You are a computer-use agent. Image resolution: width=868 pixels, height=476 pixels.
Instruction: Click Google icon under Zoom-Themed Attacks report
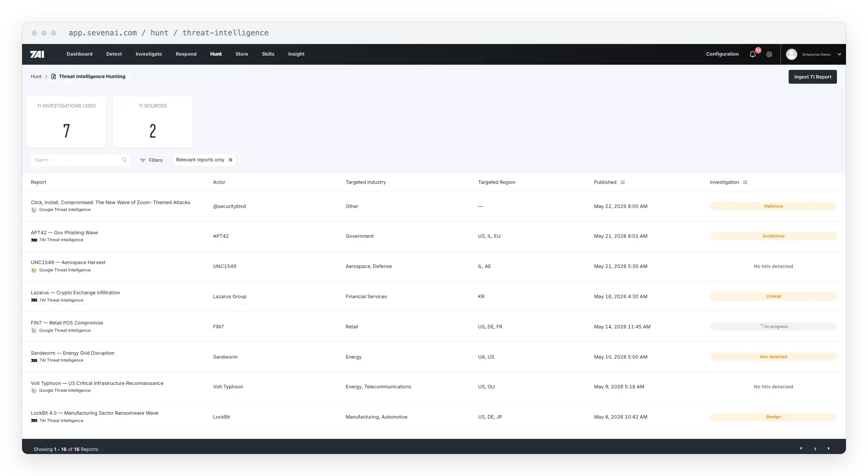click(x=34, y=210)
